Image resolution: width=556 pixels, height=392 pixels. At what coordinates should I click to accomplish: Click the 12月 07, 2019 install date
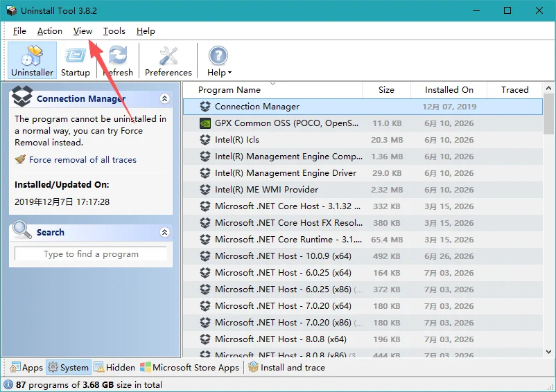449,107
